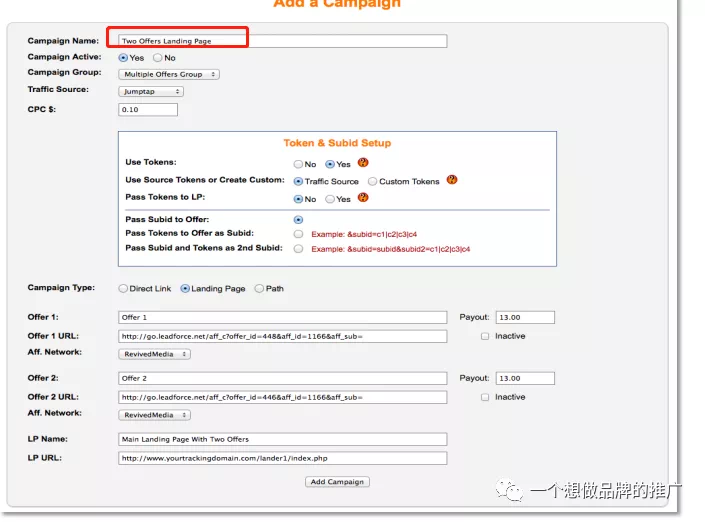Open Offer 2 Aff. Network dropdown

point(155,415)
